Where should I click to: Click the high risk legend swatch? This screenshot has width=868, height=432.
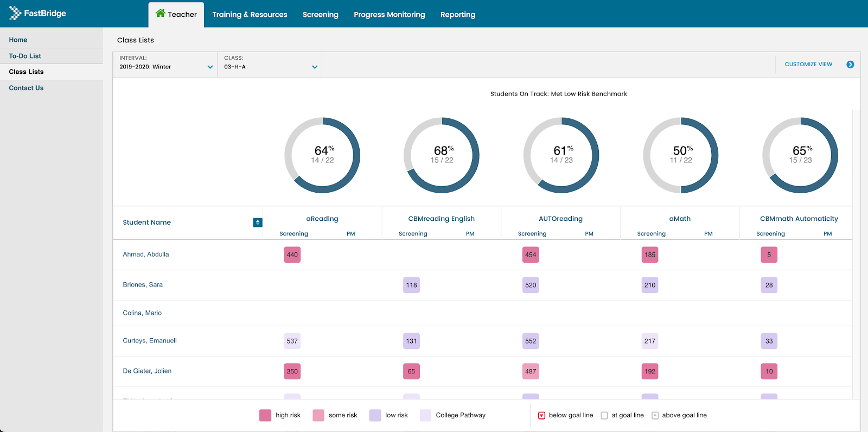(265, 416)
